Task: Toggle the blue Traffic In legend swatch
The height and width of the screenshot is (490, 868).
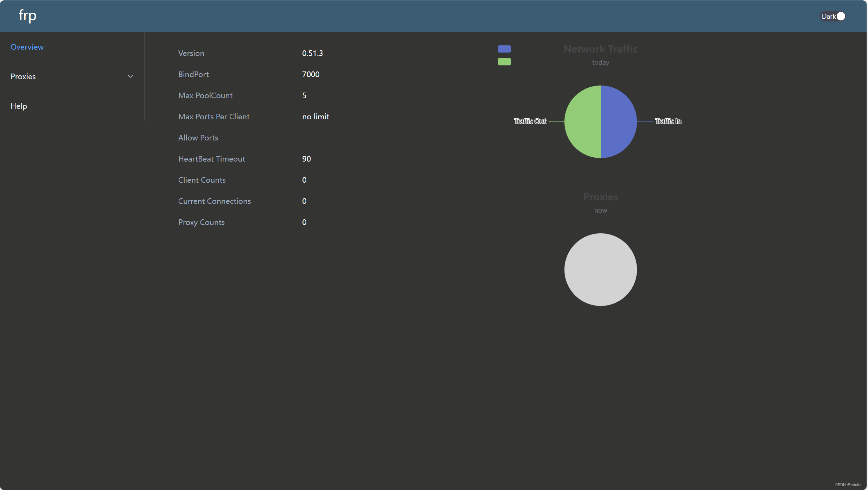Action: (x=504, y=49)
